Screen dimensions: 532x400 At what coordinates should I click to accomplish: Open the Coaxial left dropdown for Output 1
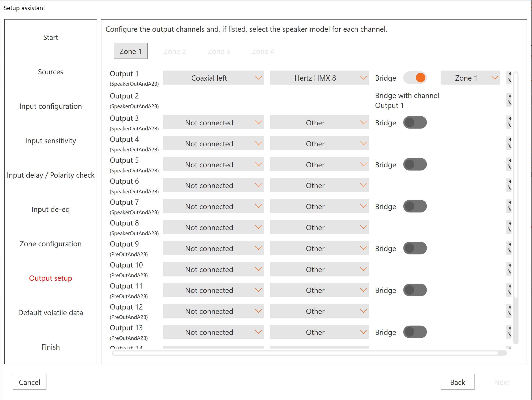213,78
